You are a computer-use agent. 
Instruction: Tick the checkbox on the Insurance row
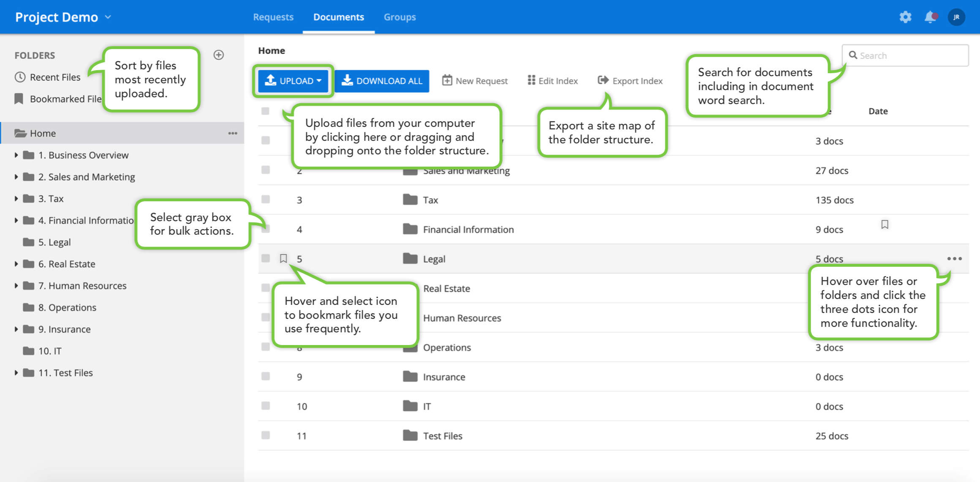(x=265, y=376)
